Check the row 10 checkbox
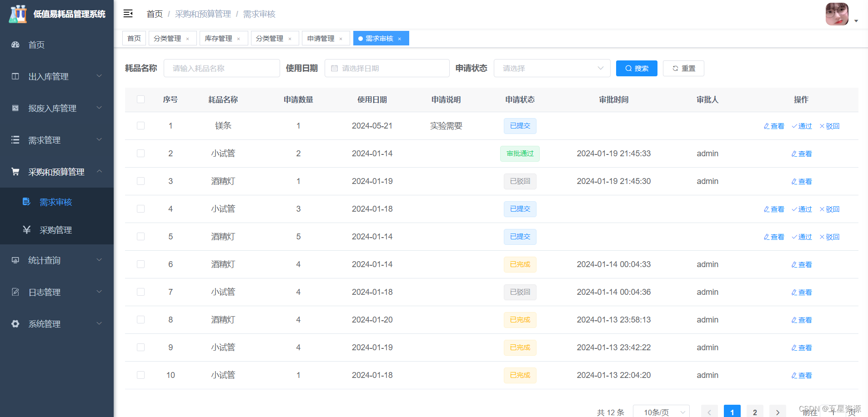Image resolution: width=868 pixels, height=417 pixels. coord(141,375)
